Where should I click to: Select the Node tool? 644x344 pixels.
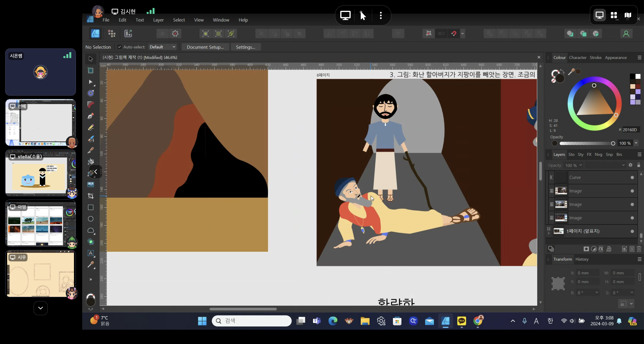tap(90, 82)
